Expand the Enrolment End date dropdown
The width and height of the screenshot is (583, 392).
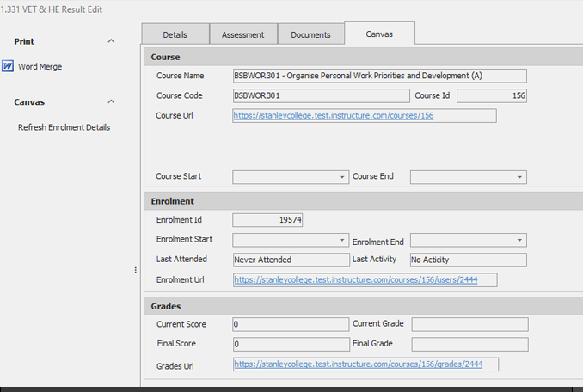520,241
